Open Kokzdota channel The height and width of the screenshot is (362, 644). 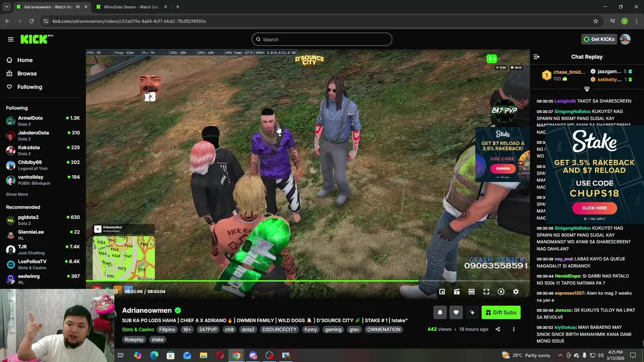point(43,150)
